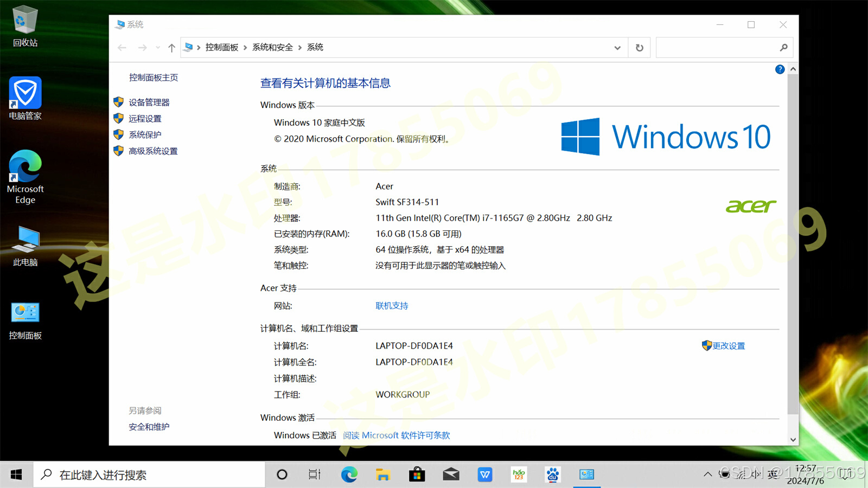
Task: Open the 此电脑 desktop icon
Action: click(25, 246)
